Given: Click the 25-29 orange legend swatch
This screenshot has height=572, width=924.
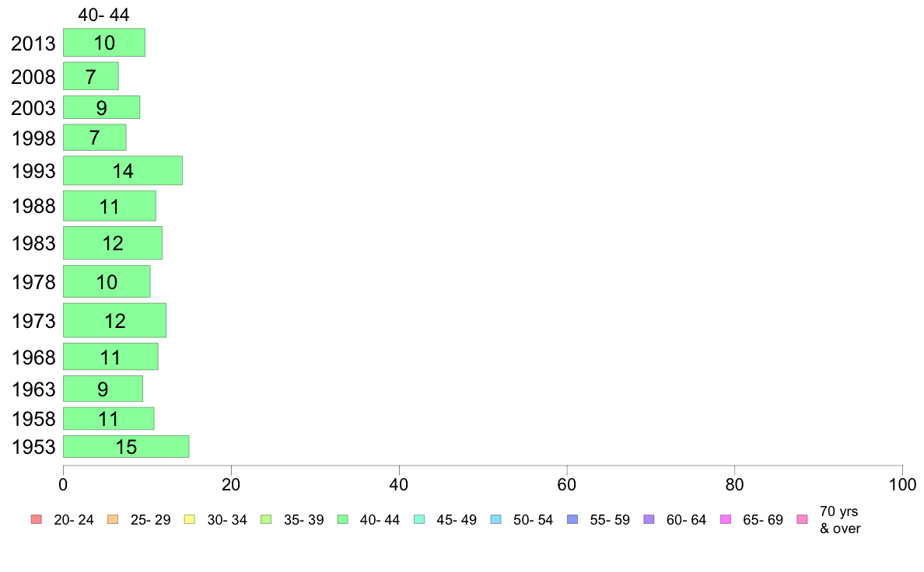Looking at the screenshot, I should (x=113, y=520).
